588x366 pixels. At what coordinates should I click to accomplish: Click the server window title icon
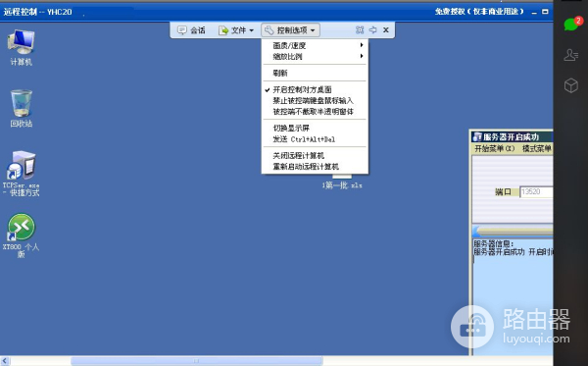click(477, 137)
